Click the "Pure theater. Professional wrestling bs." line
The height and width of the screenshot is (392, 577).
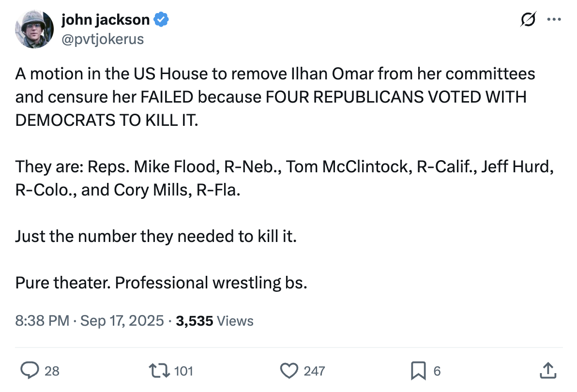click(161, 282)
